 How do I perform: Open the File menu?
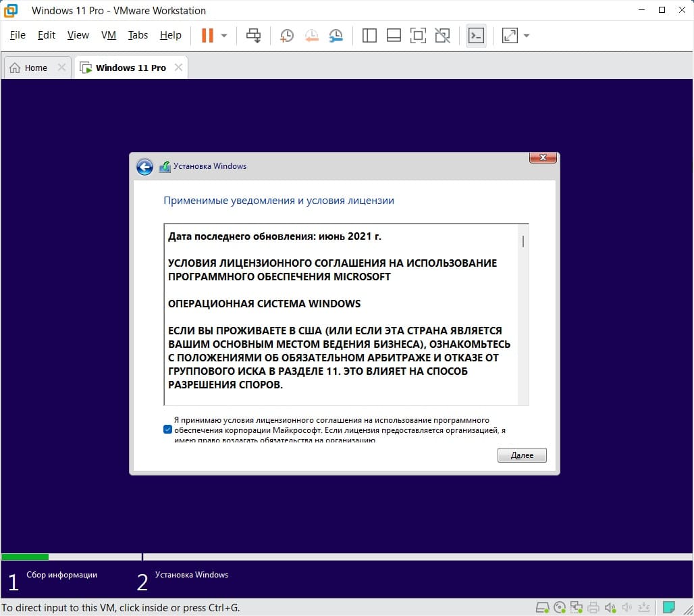click(x=18, y=35)
